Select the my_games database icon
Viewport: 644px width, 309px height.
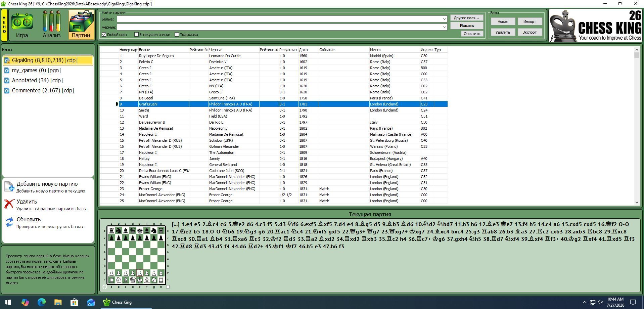tap(7, 71)
